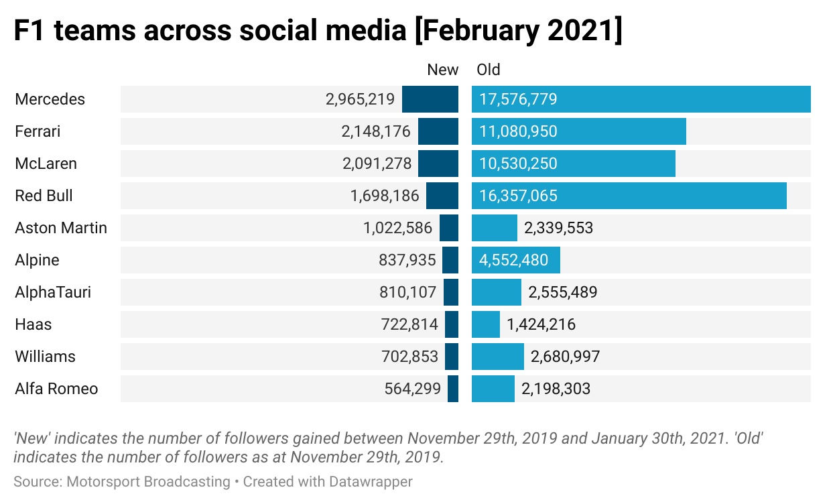Select the Williams 'Old' light blue bar
Viewport: 831px width, 504px height.
(497, 357)
